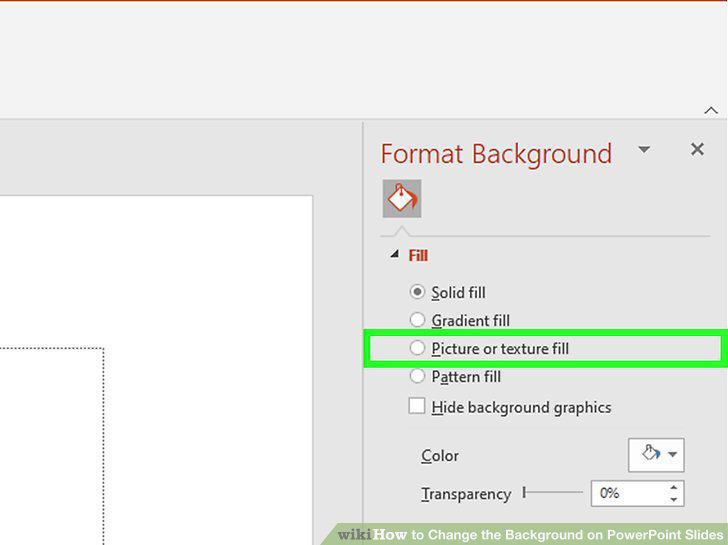The width and height of the screenshot is (728, 545).
Task: Click the Transparency slider track
Action: tap(552, 492)
